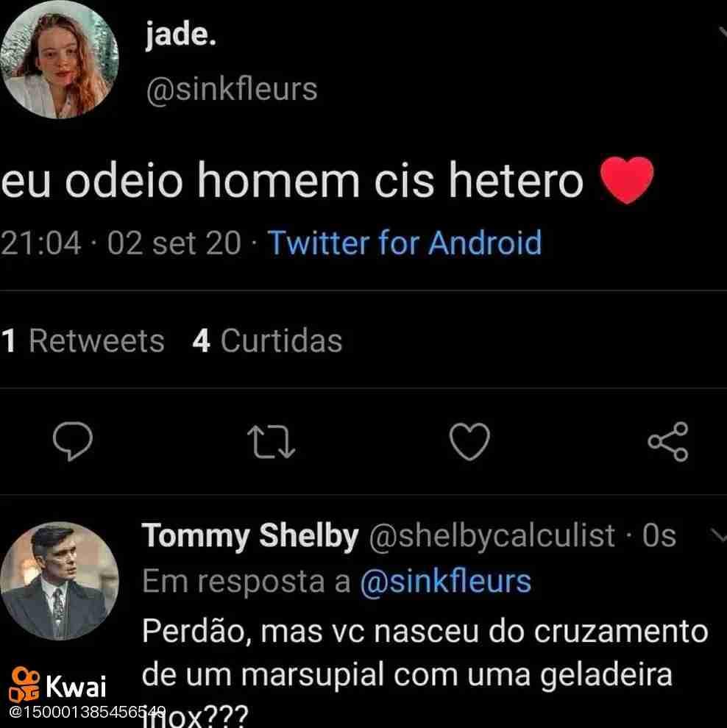Open the @shelbycalculist handle
Viewport: 727px width, 728px height.
(491, 536)
